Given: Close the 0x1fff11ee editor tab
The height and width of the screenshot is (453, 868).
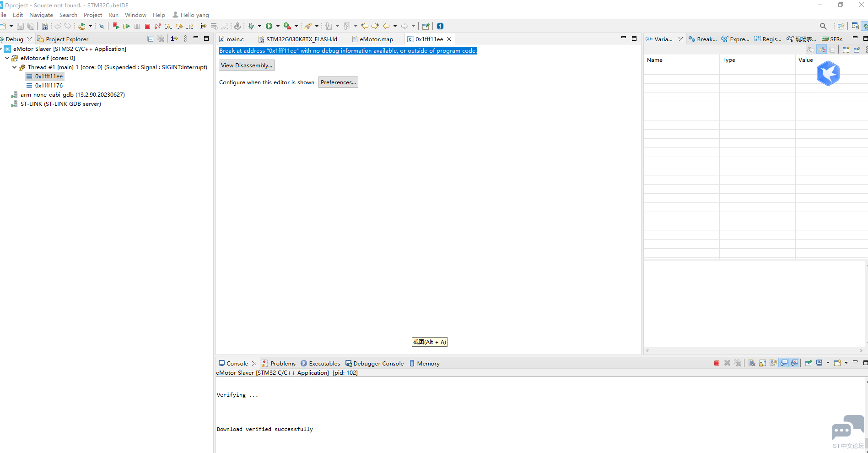Looking at the screenshot, I should click(x=449, y=39).
